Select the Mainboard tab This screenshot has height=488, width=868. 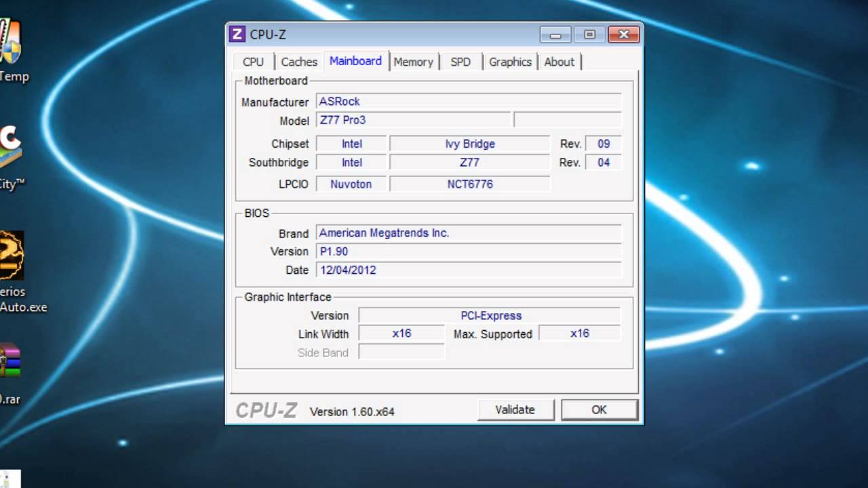[x=355, y=60]
